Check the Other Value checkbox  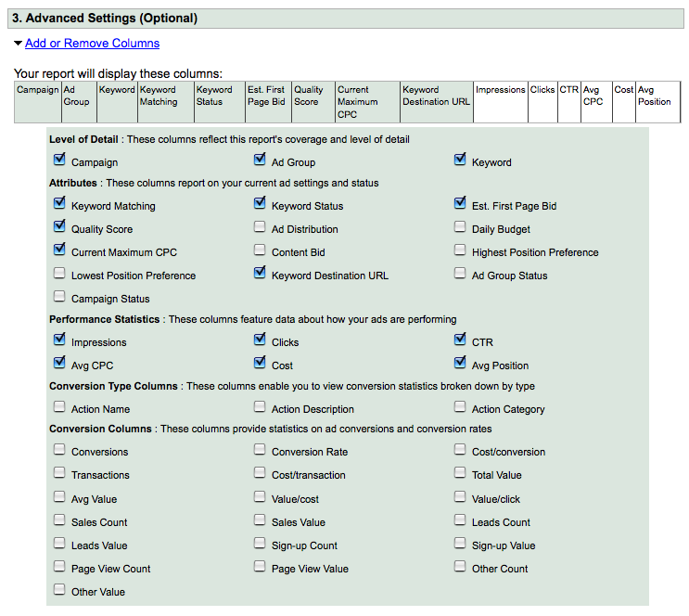(60, 590)
